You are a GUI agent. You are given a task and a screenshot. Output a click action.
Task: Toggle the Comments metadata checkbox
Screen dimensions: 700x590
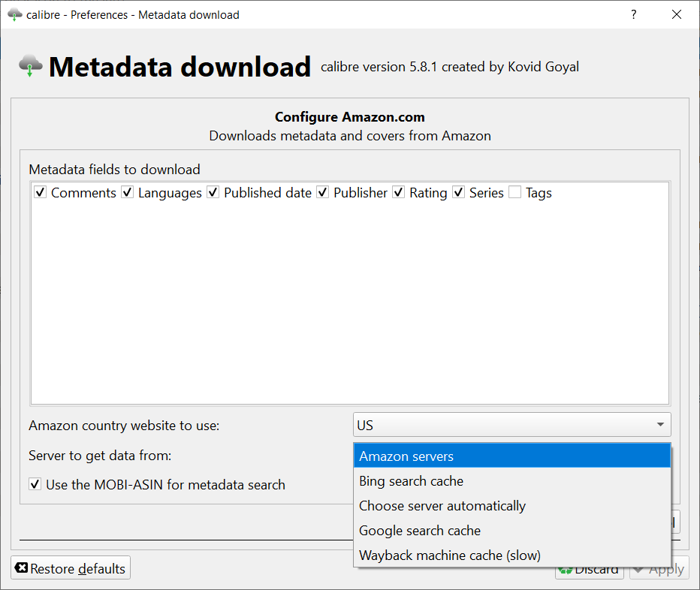pos(41,193)
